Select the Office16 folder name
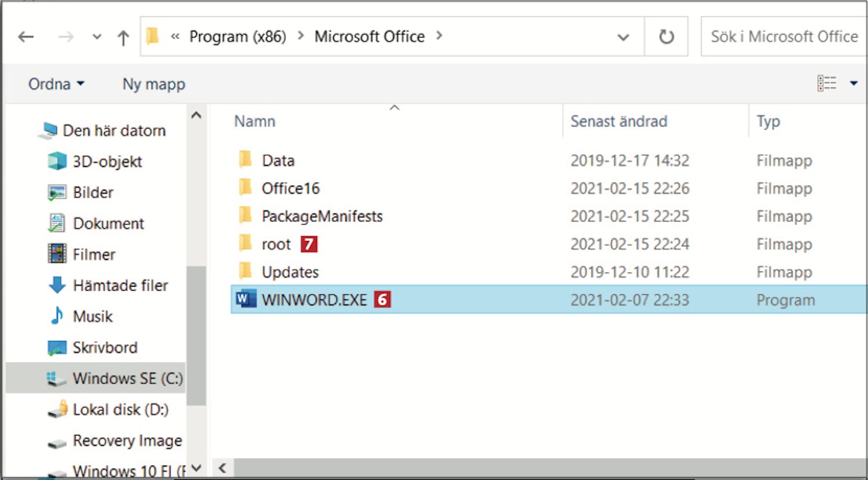868x480 pixels. [x=290, y=188]
